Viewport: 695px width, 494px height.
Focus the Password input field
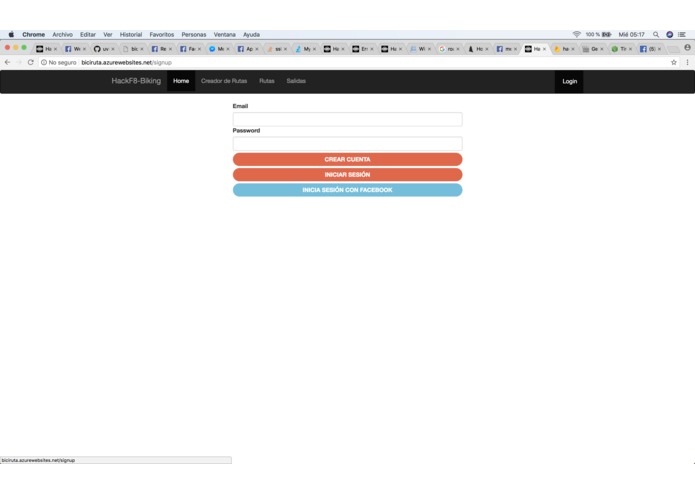click(x=348, y=143)
